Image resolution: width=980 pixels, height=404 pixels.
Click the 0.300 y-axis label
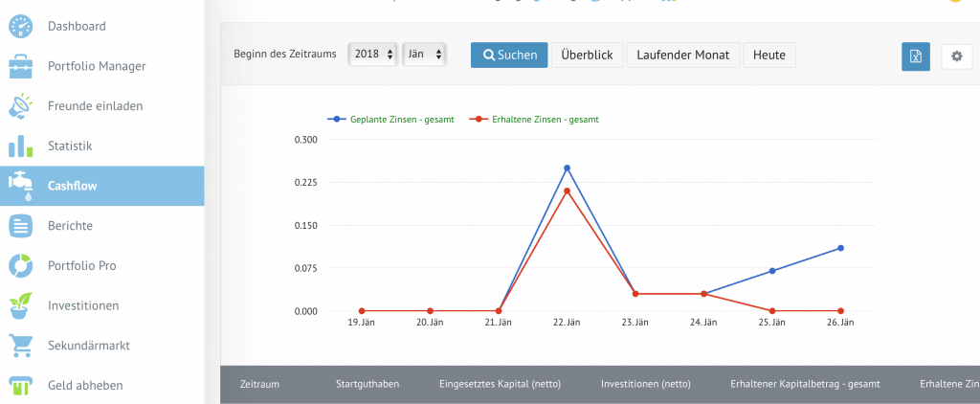click(306, 140)
